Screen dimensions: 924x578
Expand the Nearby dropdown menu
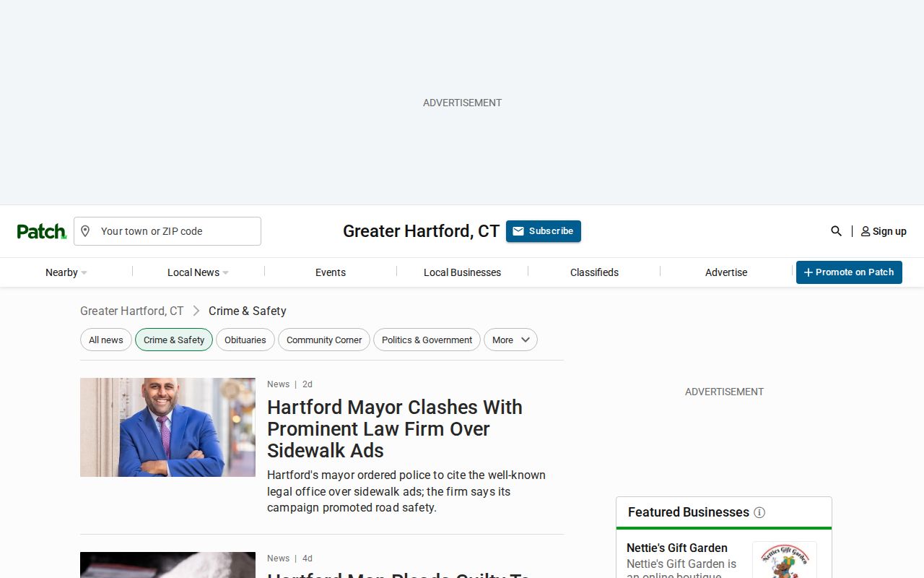[x=66, y=272]
